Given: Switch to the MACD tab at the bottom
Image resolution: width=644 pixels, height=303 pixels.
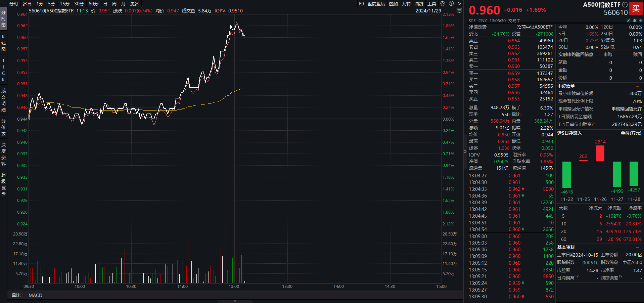Looking at the screenshot, I should [35, 295].
